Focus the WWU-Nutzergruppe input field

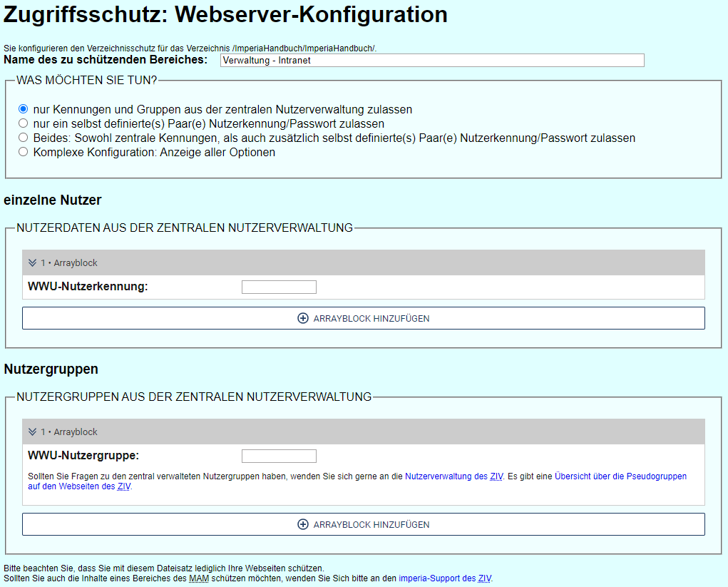[x=279, y=456]
